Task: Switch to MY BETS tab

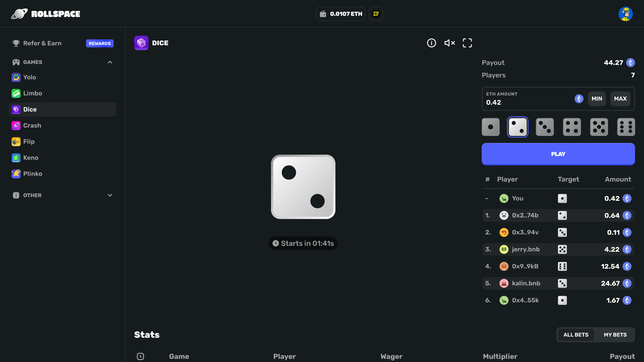Action: (x=615, y=335)
